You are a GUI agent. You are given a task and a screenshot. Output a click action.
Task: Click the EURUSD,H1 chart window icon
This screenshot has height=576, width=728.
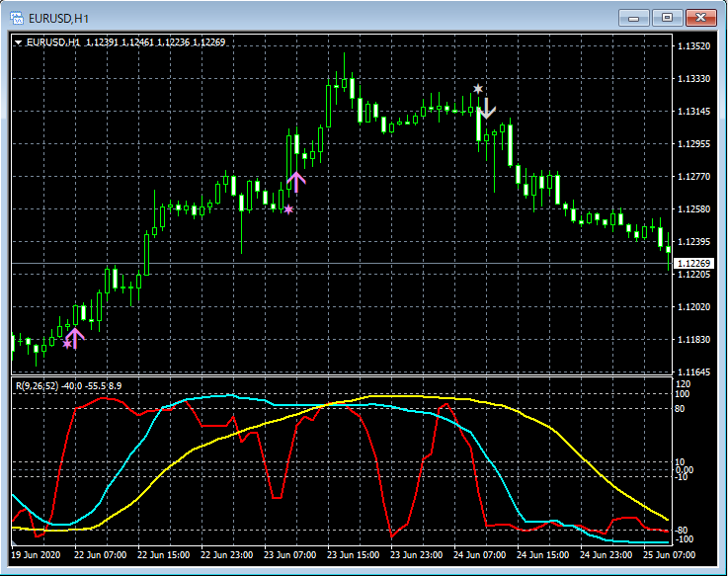17,18
